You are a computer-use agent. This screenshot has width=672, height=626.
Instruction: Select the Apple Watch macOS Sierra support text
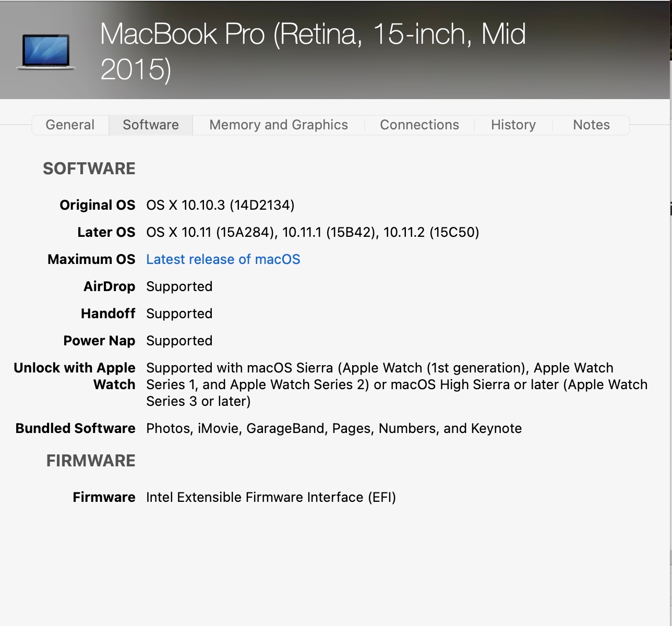[397, 384]
